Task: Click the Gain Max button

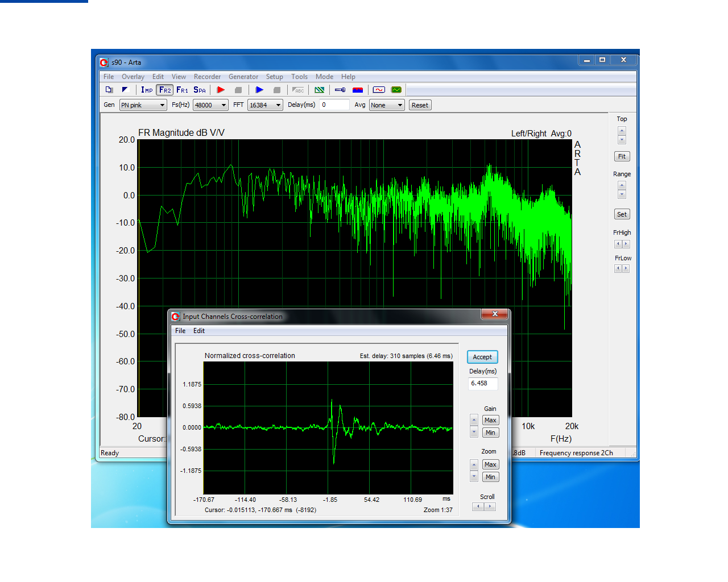Action: tap(490, 420)
